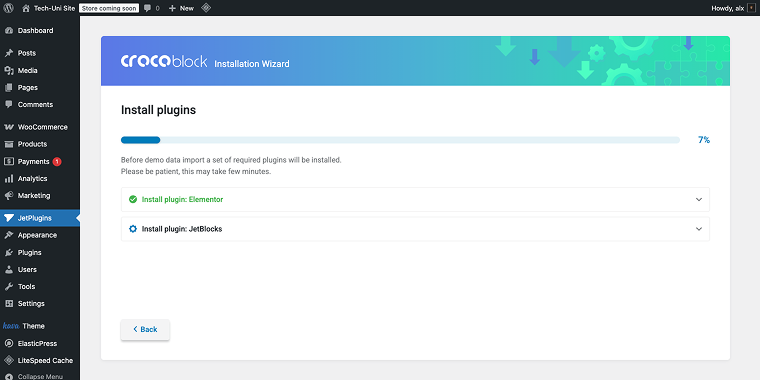Viewport: 760px width, 380px height.
Task: Click the Back button
Action: tap(145, 330)
